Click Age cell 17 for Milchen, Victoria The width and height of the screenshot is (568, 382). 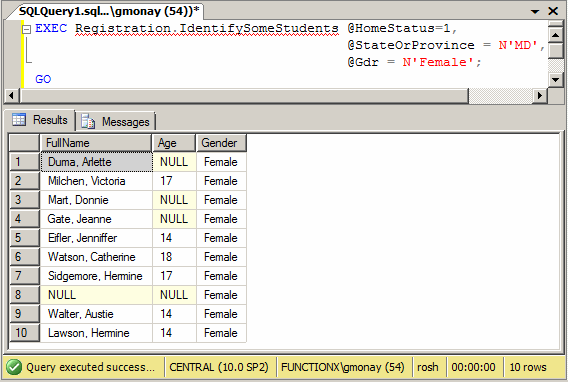coord(174,181)
